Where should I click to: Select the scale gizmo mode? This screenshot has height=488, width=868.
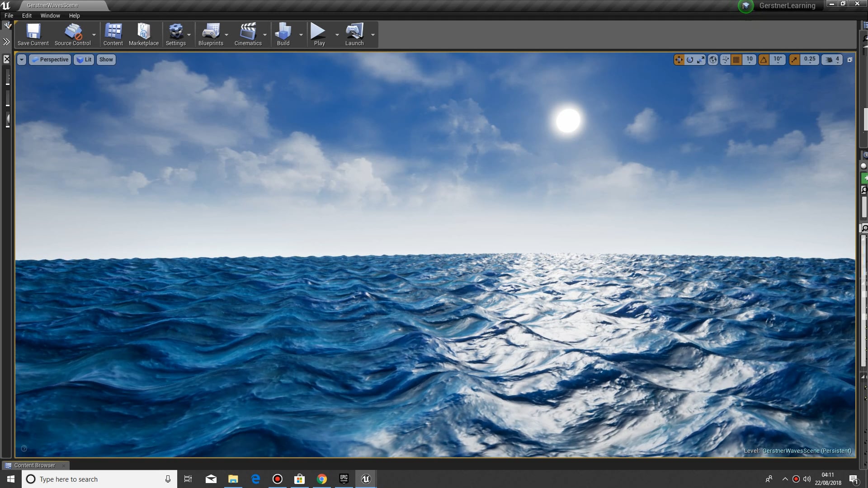[701, 60]
